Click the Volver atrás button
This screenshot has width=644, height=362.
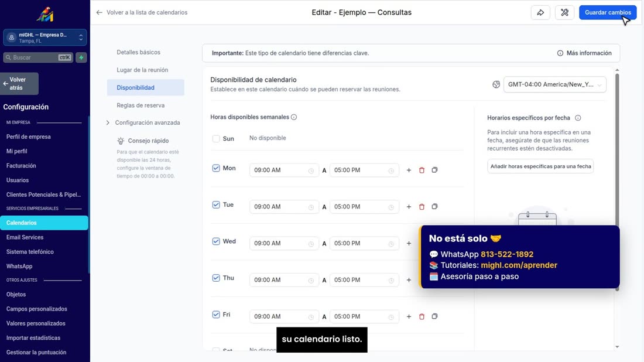19,84
